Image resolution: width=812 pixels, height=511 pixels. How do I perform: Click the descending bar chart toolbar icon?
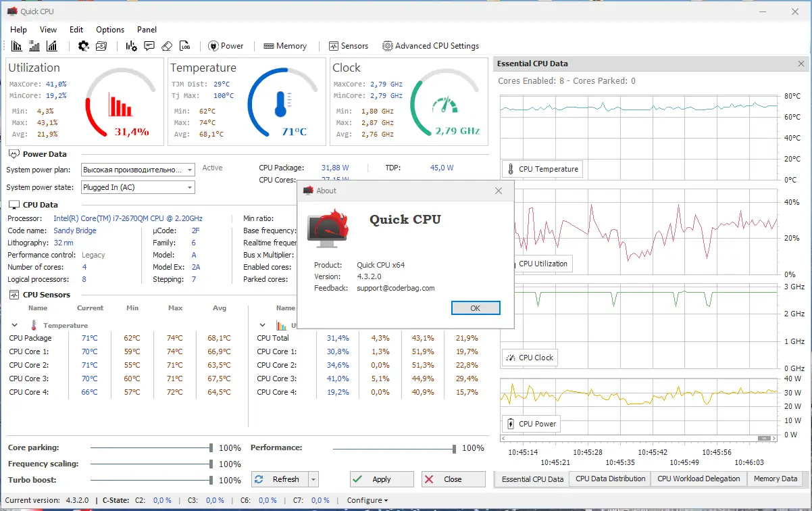click(17, 46)
